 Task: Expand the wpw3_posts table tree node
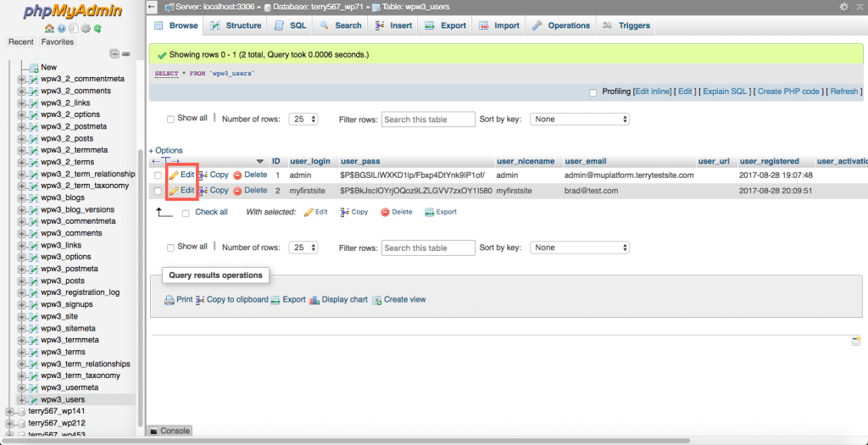click(x=22, y=281)
